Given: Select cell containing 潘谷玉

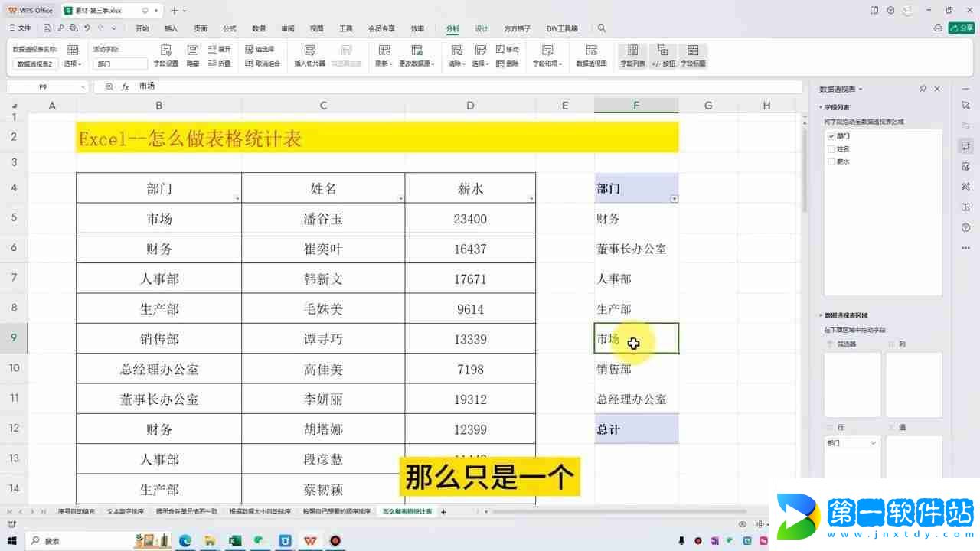Looking at the screenshot, I should pos(323,219).
